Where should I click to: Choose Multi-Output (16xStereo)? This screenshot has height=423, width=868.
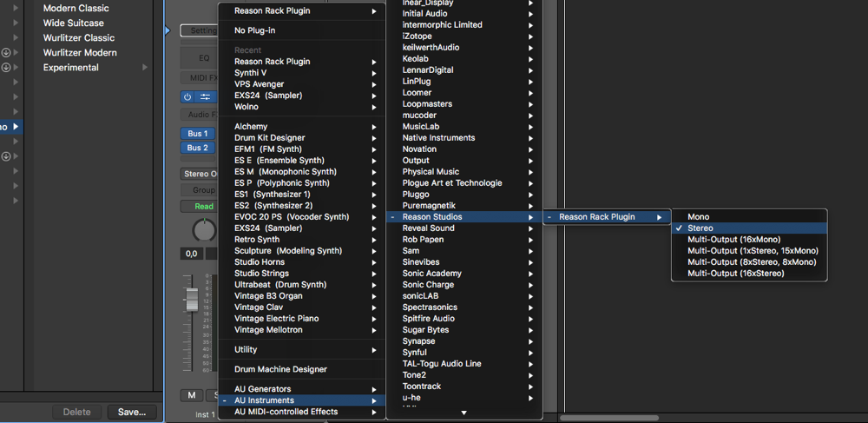point(750,274)
